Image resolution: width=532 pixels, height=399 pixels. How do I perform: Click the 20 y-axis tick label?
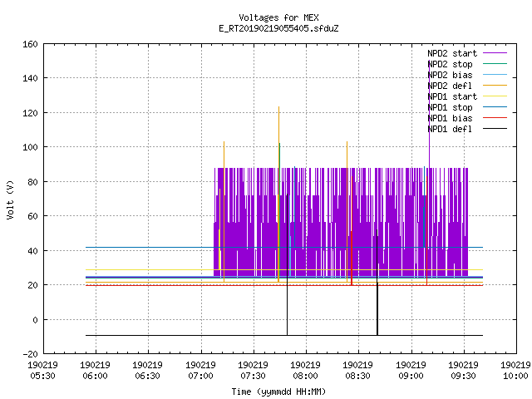32,285
